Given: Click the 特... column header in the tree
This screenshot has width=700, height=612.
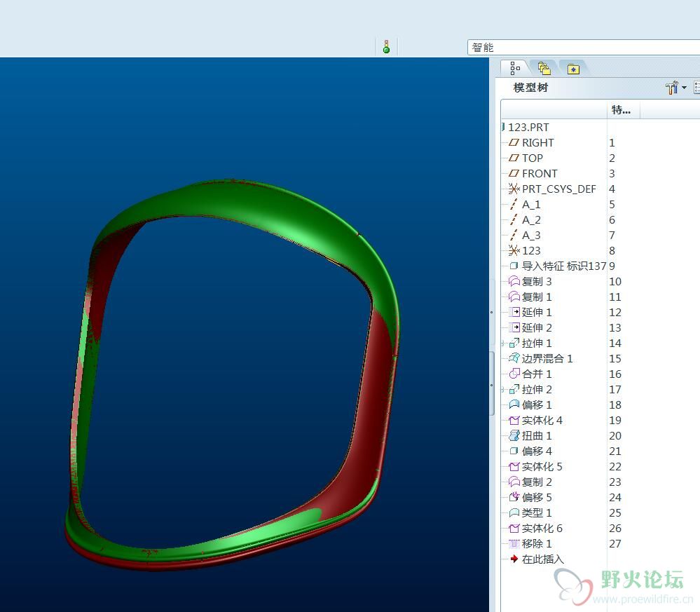Looking at the screenshot, I should coord(622,109).
